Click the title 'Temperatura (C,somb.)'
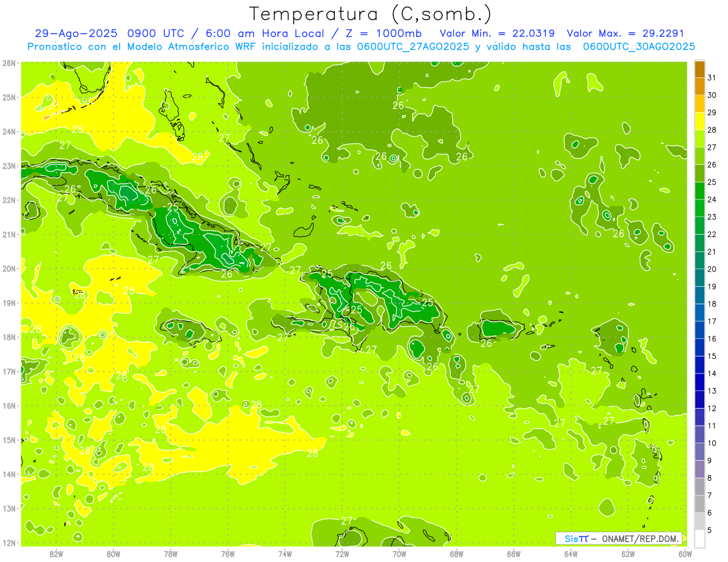Viewport: 728px width, 562px height. 370,14
